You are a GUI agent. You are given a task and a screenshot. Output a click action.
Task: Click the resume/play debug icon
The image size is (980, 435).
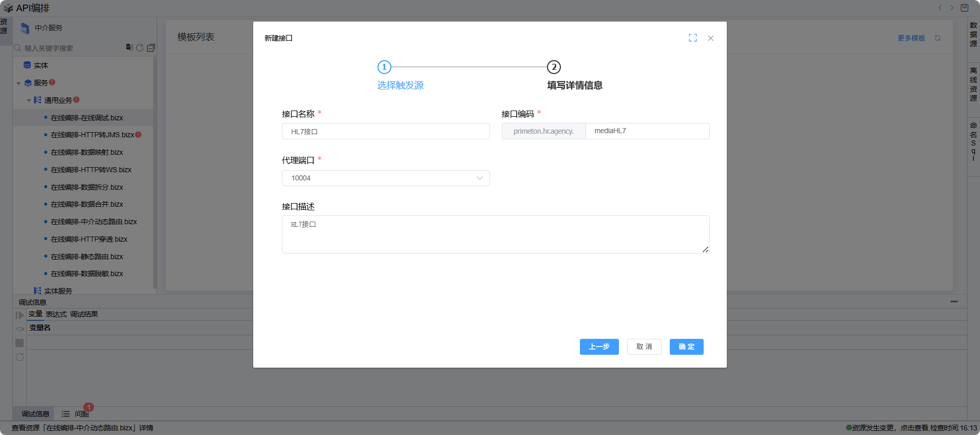tap(20, 315)
